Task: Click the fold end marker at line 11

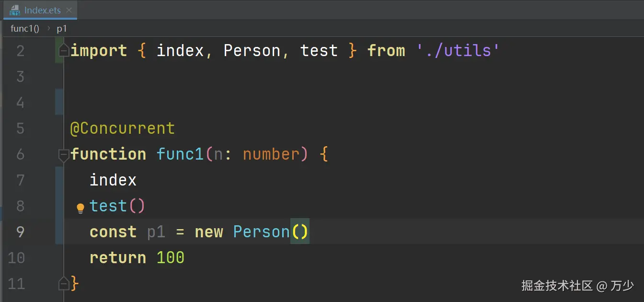Action: tap(63, 283)
